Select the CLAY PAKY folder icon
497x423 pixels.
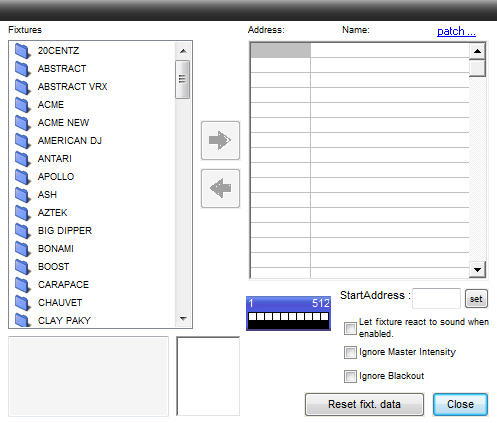point(23,320)
